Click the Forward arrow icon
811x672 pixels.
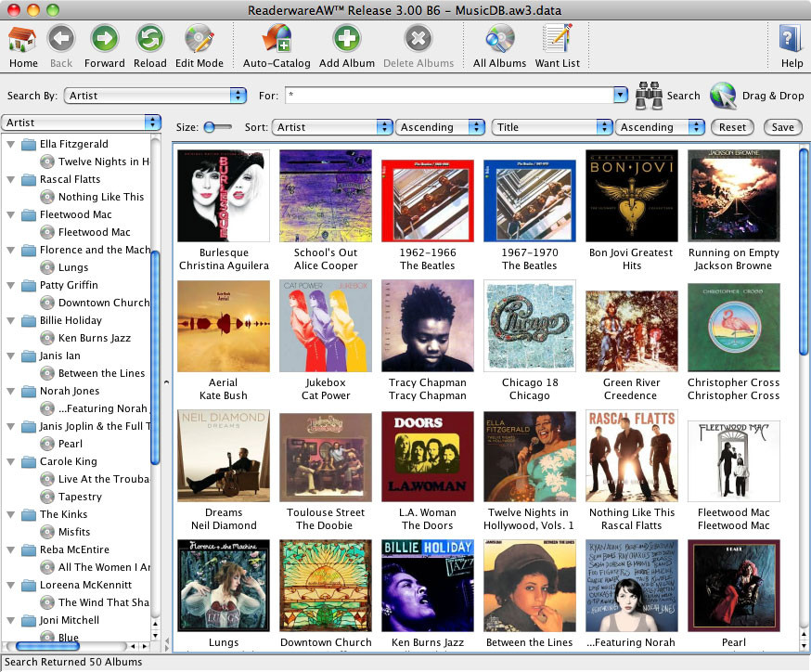[x=105, y=39]
